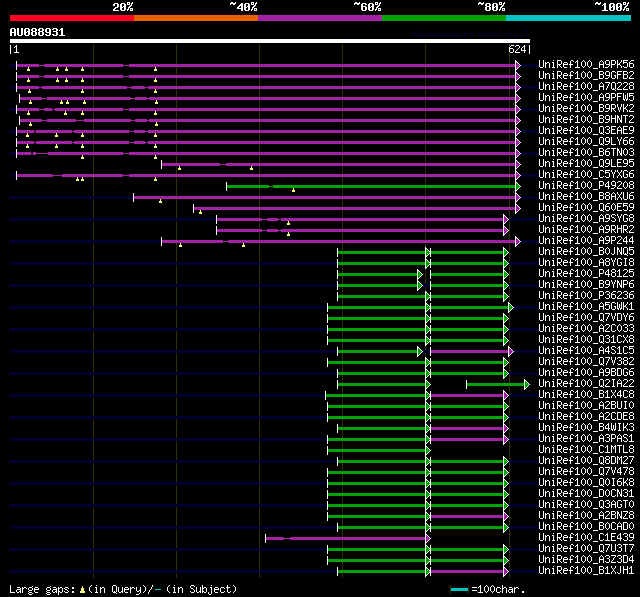Click the AU088931 query name
This screenshot has height=597, width=640.
(x=37, y=33)
